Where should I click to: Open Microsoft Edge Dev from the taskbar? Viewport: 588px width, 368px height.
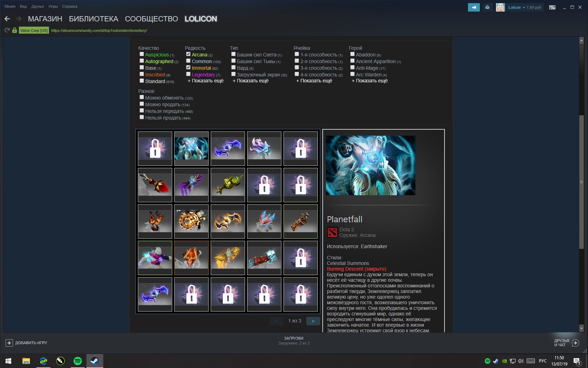click(43, 361)
